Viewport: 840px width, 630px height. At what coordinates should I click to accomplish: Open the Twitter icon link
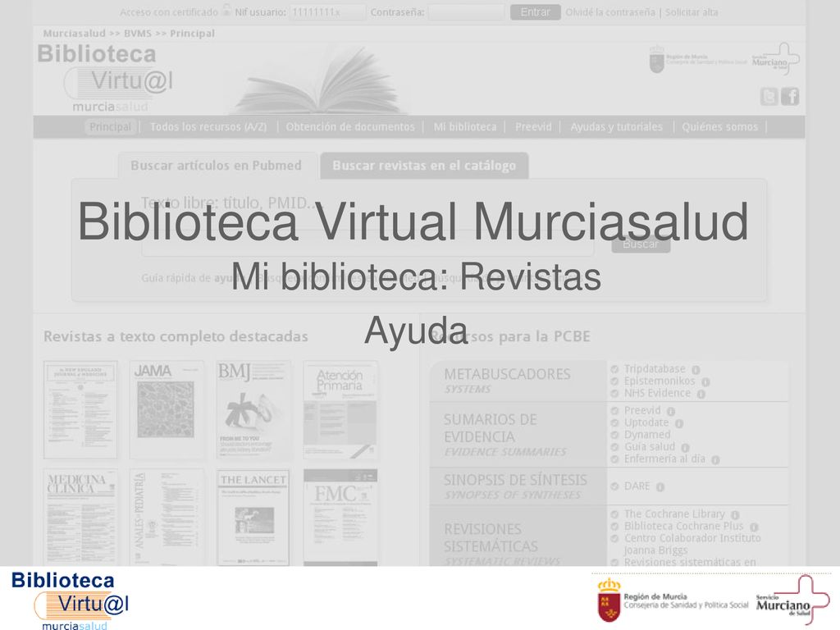[769, 97]
